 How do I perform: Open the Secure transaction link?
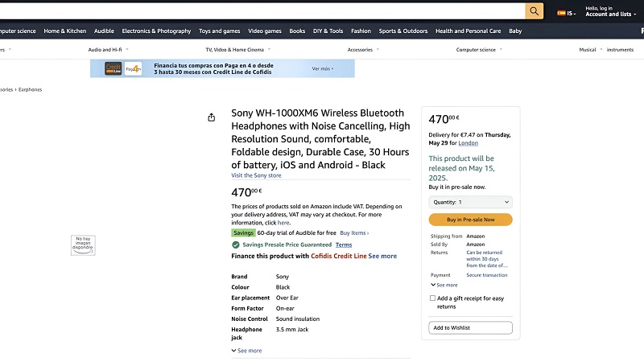(x=487, y=275)
